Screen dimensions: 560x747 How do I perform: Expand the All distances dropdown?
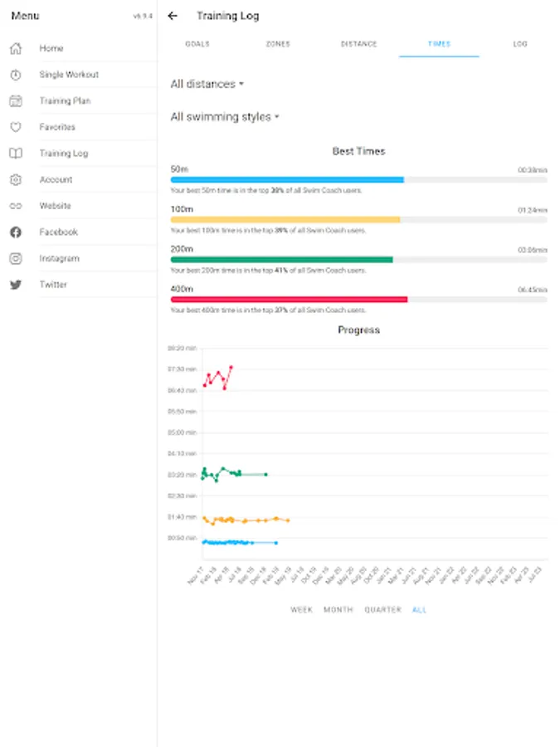[207, 84]
